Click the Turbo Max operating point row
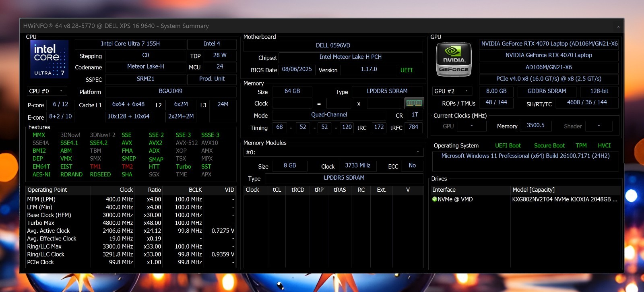644x292 pixels. 131,223
